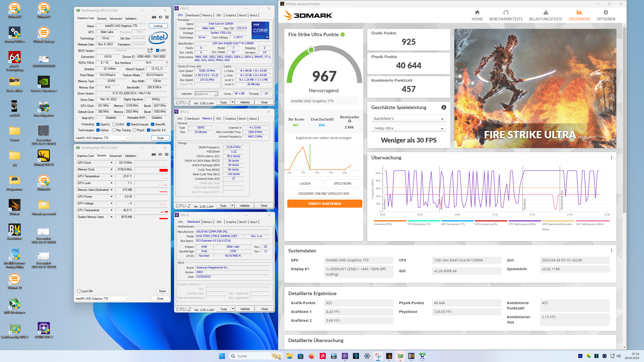
Task: Open the GPU selector dropdown in top GPU-Z
Action: click(x=102, y=138)
